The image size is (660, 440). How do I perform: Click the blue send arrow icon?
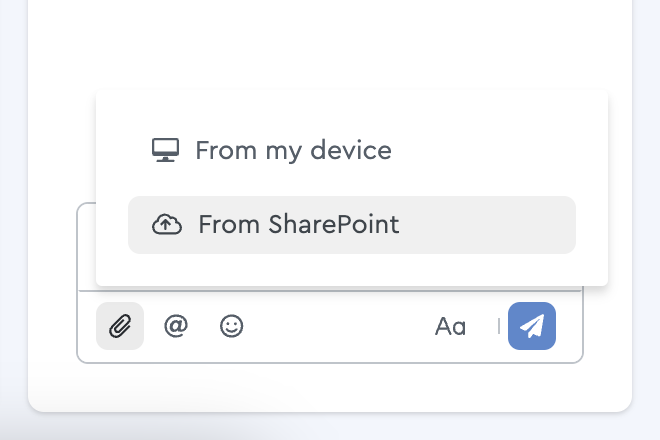click(x=532, y=326)
